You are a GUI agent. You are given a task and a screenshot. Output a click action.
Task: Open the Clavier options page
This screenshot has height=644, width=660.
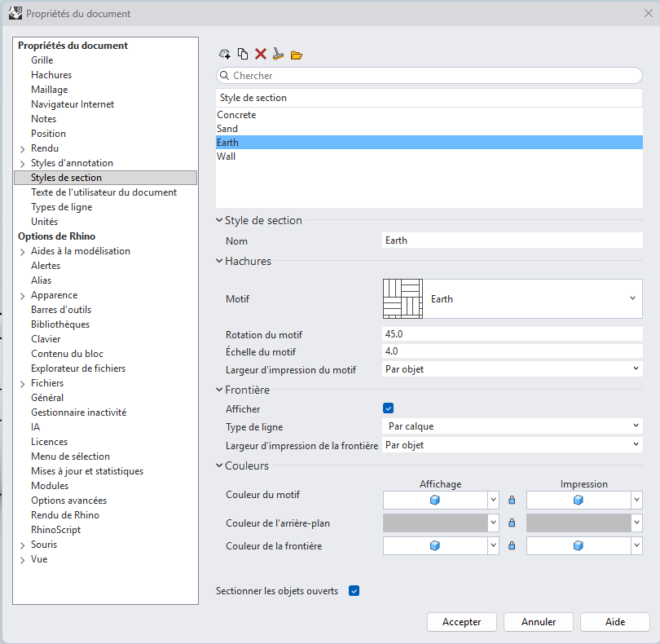46,339
